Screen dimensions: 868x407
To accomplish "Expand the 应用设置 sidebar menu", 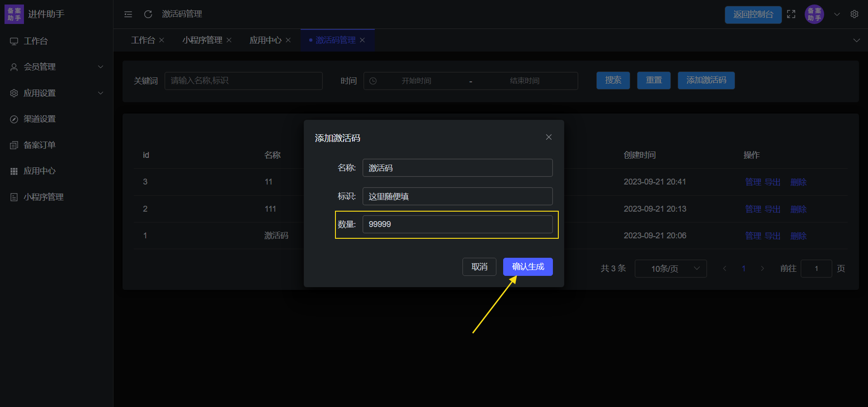I will pyautogui.click(x=57, y=93).
